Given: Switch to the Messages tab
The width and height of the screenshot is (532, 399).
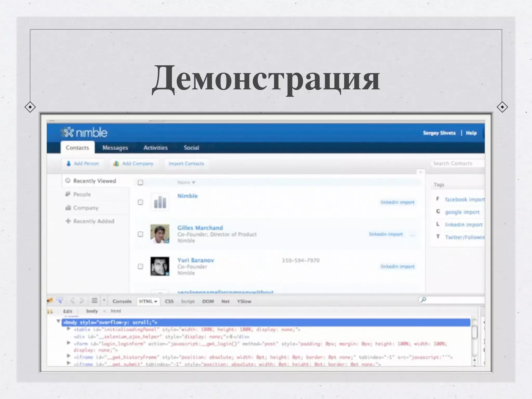Looking at the screenshot, I should coord(115,148).
